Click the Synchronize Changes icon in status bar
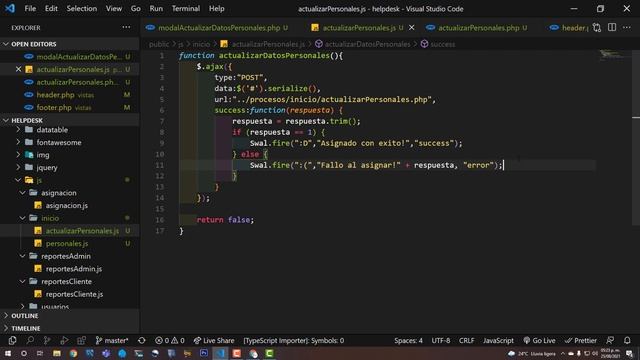 coord(142,340)
